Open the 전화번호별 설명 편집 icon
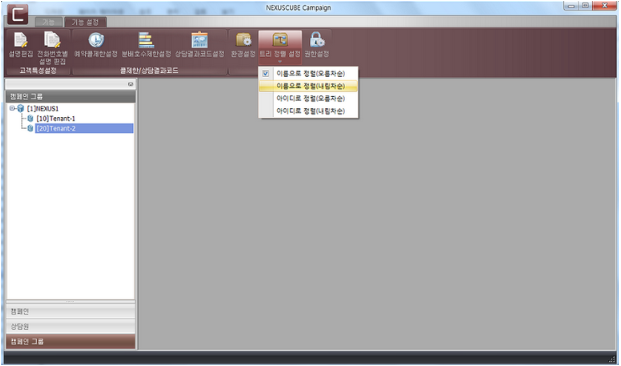The height and width of the screenshot is (366, 621). [x=52, y=48]
